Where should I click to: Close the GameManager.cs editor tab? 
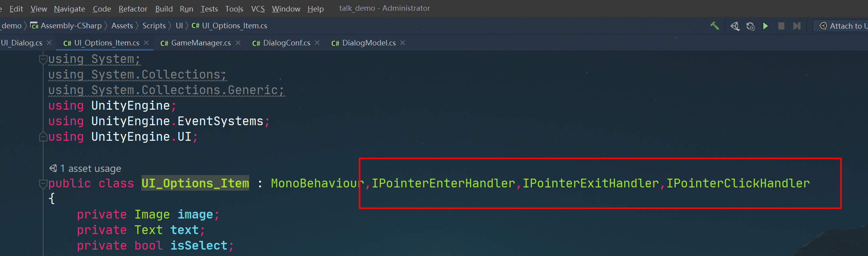pos(238,43)
